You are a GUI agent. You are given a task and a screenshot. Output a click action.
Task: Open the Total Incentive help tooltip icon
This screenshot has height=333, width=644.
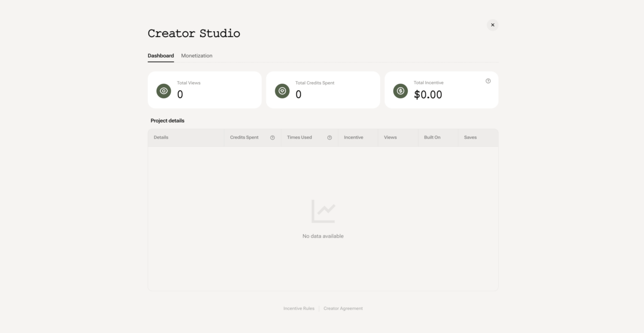pos(488,81)
